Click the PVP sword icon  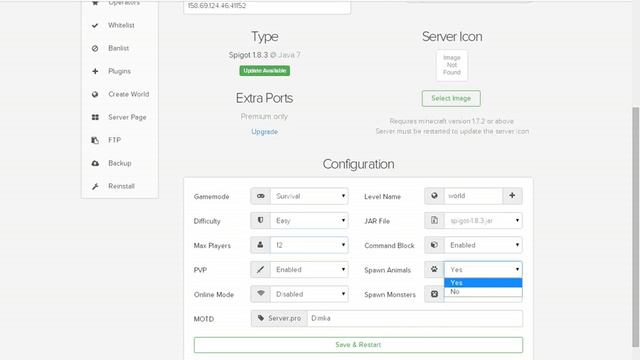(260, 269)
